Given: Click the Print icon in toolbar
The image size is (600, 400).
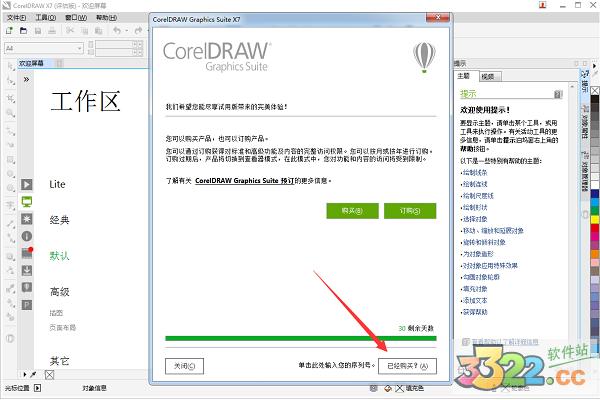Looking at the screenshot, I should pyautogui.click(x=52, y=31).
